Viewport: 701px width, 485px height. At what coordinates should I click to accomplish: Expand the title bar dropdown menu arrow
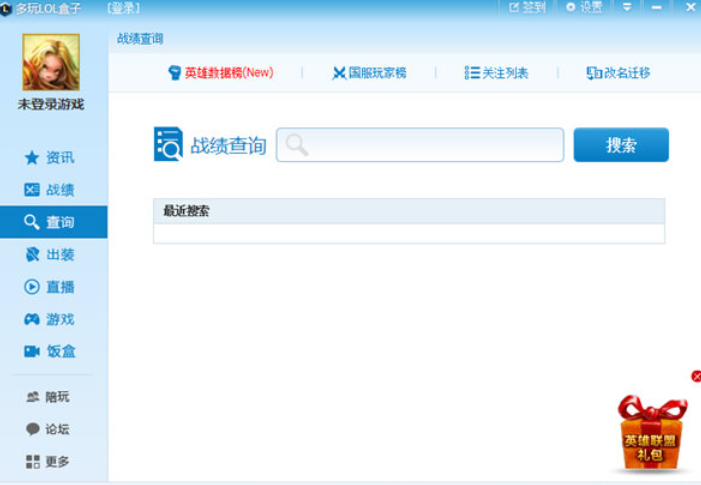[627, 7]
